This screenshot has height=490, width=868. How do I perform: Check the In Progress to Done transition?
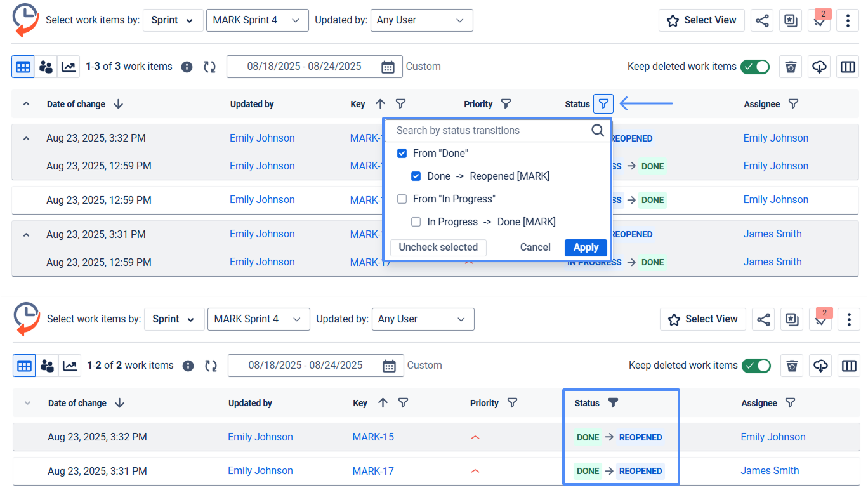point(416,222)
